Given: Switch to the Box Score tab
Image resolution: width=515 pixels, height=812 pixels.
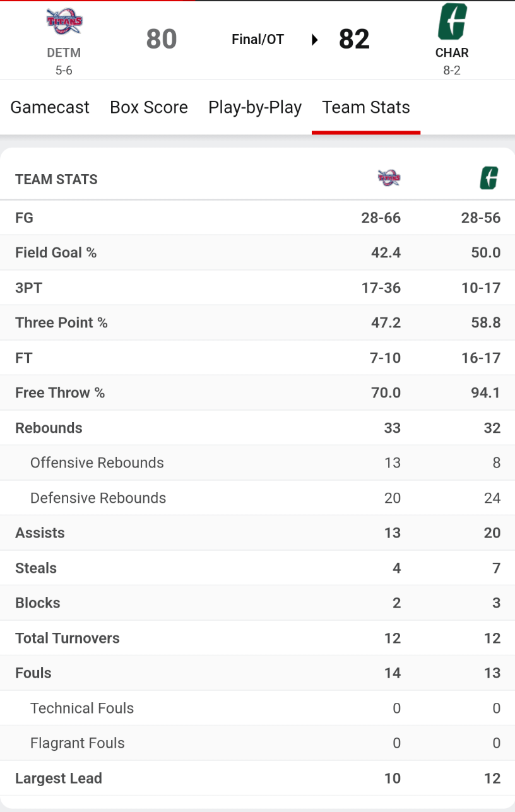Looking at the screenshot, I should click(149, 107).
